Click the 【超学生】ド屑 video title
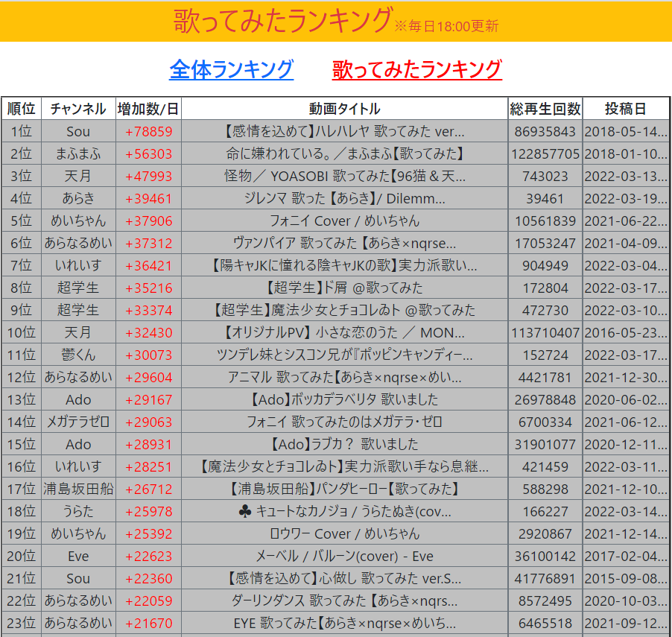The width and height of the screenshot is (672, 637). pos(345,288)
